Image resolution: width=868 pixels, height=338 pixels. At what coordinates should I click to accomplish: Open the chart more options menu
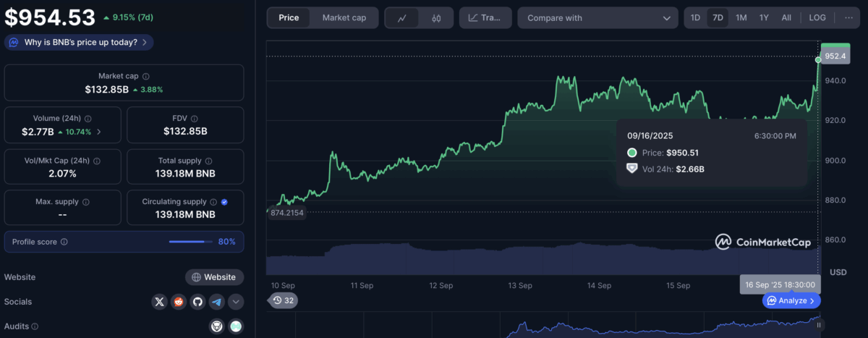tap(848, 17)
